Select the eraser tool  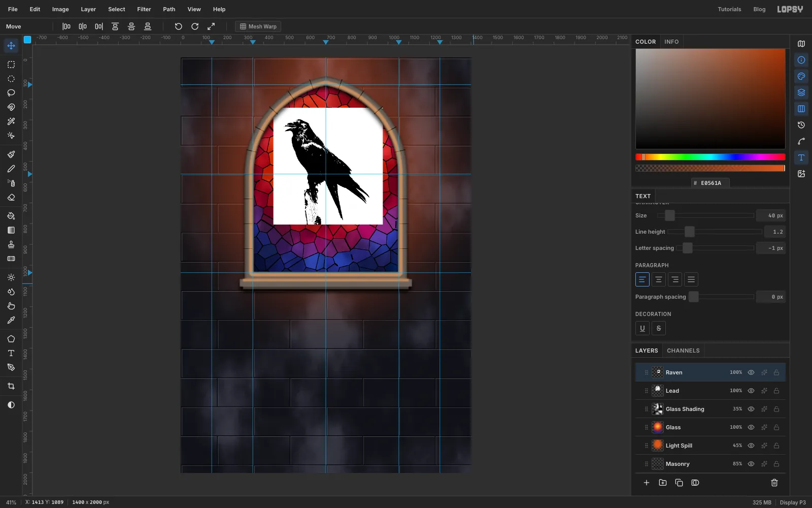11,198
